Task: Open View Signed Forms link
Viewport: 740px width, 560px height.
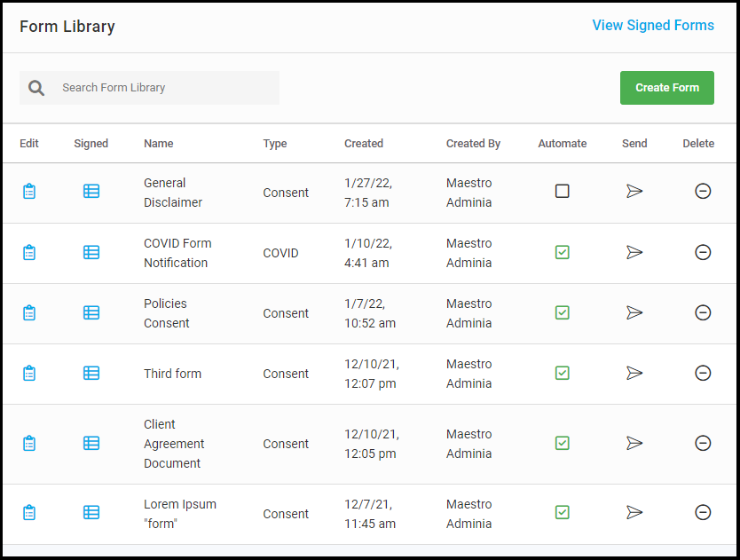Action: coord(653,25)
